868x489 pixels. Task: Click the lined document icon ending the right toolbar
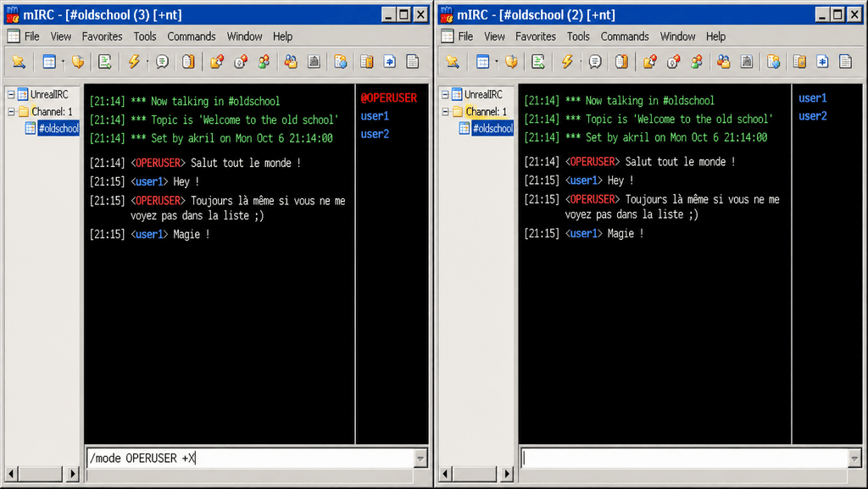845,61
